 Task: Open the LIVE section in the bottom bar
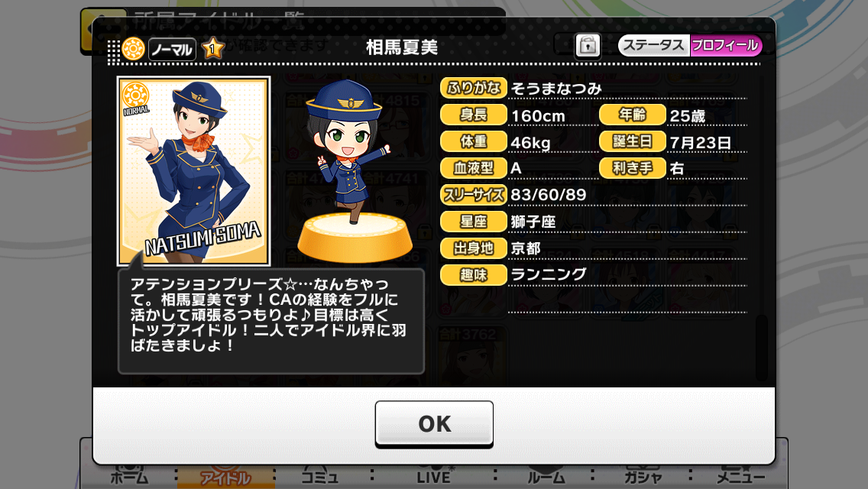click(x=433, y=477)
